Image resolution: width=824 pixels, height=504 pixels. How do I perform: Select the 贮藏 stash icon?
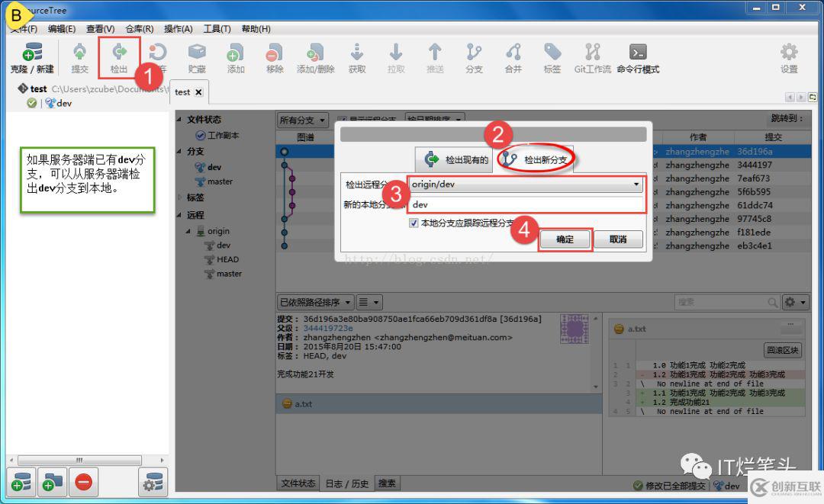pyautogui.click(x=197, y=58)
